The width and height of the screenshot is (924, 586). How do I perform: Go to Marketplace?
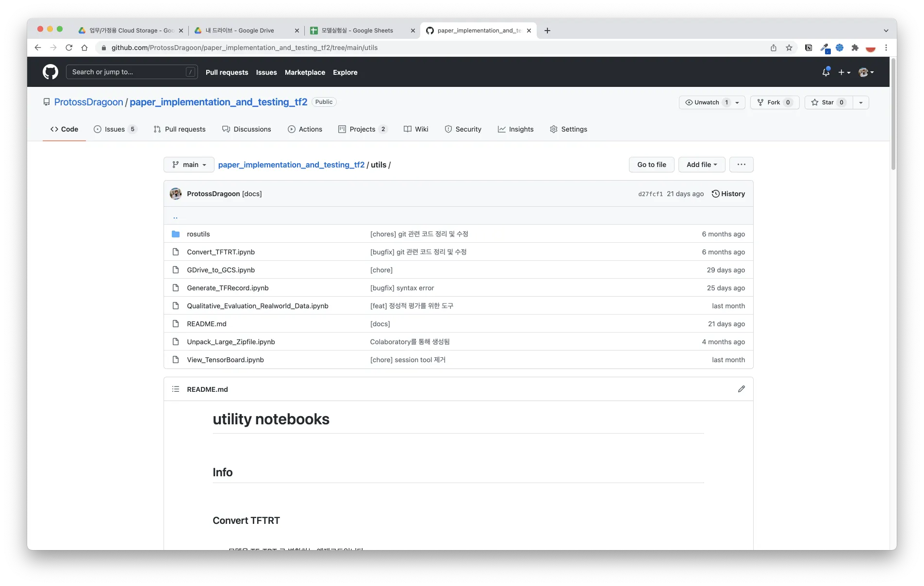coord(305,72)
